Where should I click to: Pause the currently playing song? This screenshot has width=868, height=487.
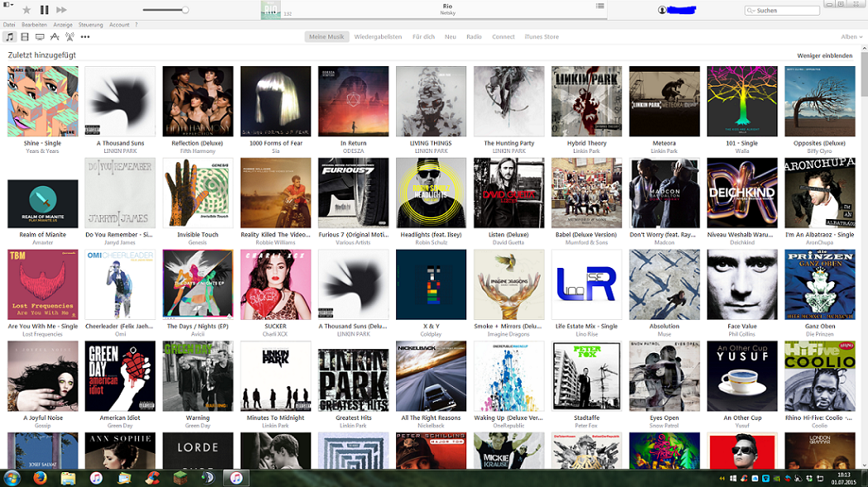[45, 9]
